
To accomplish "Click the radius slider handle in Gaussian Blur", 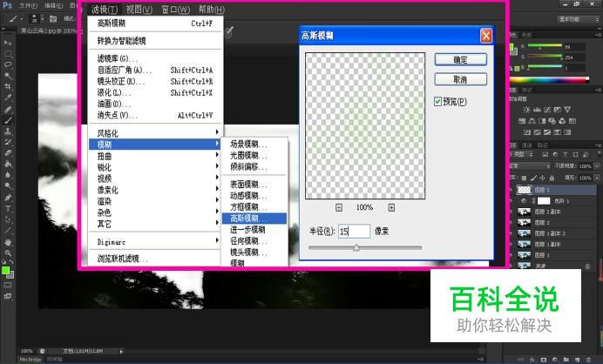I will (356, 247).
